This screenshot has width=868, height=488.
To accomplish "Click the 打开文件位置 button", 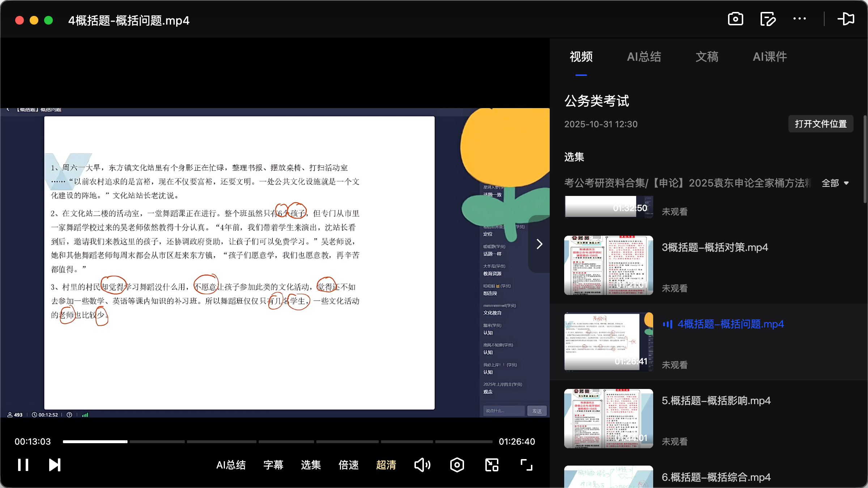I will point(820,124).
